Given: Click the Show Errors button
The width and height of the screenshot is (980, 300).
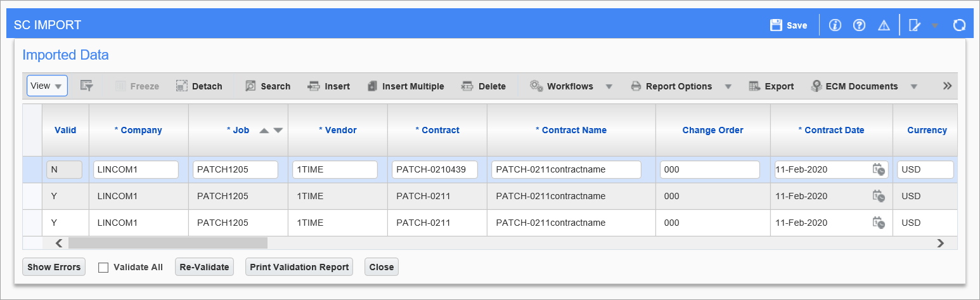Looking at the screenshot, I should point(54,267).
